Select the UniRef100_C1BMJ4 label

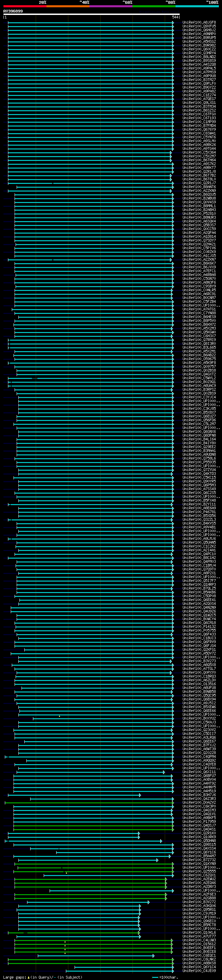[x=199, y=565]
